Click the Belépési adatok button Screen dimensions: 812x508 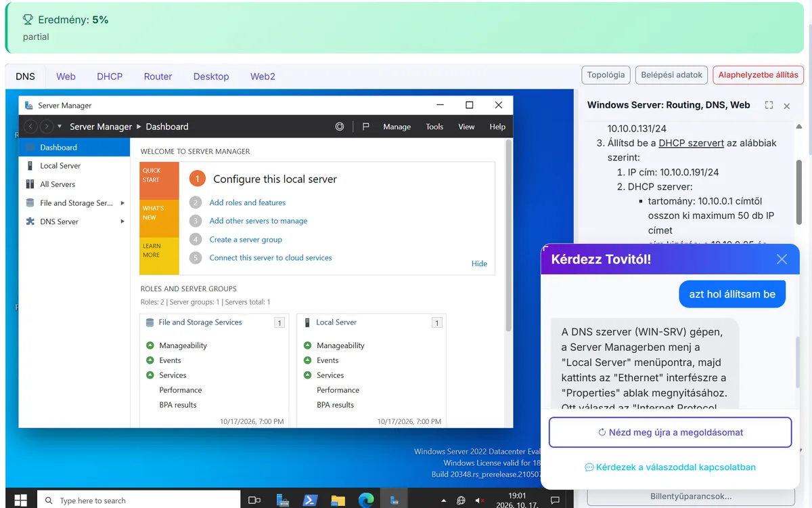[x=671, y=75]
